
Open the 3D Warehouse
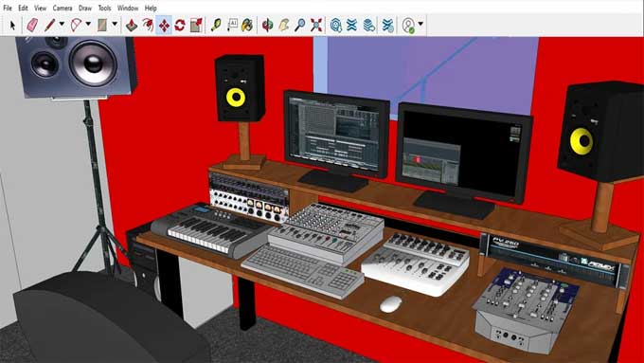tap(336, 25)
